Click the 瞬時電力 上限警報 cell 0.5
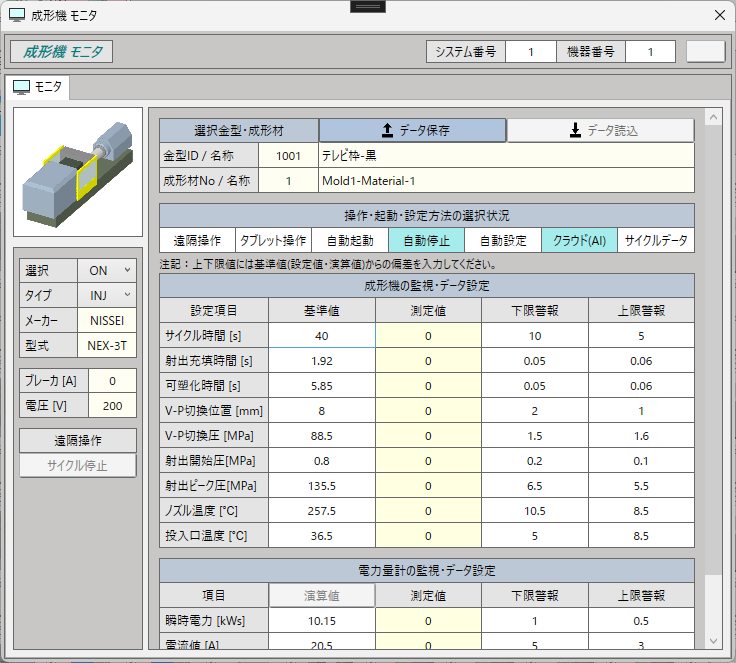 [x=641, y=621]
